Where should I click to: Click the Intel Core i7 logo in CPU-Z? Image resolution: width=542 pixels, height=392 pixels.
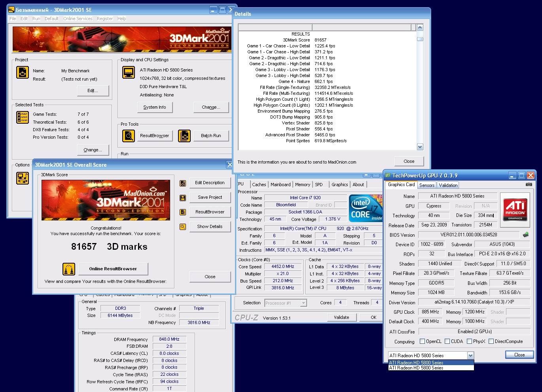(365, 209)
